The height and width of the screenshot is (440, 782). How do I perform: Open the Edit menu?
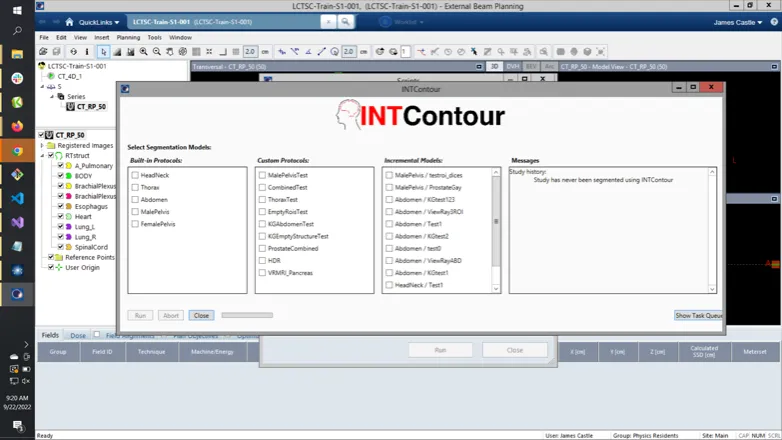point(61,37)
